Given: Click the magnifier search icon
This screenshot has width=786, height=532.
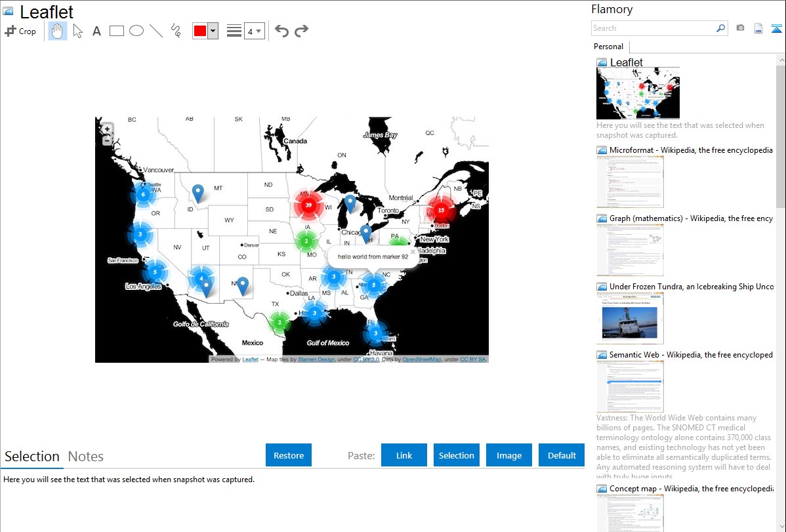Looking at the screenshot, I should pyautogui.click(x=721, y=28).
